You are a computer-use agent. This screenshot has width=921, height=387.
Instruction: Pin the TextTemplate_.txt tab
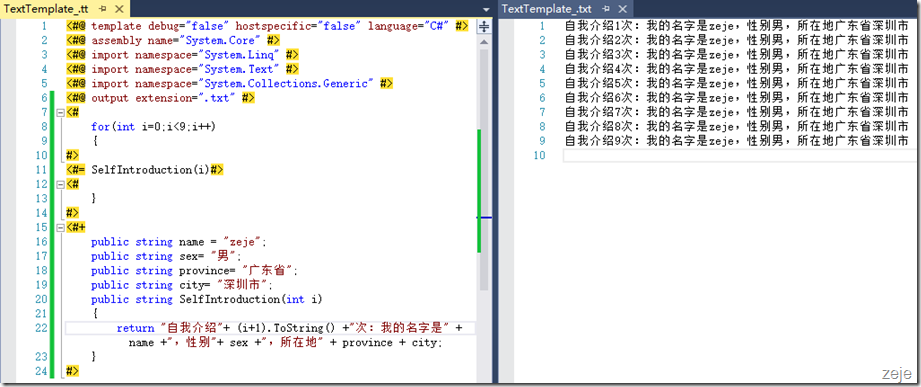pos(606,9)
